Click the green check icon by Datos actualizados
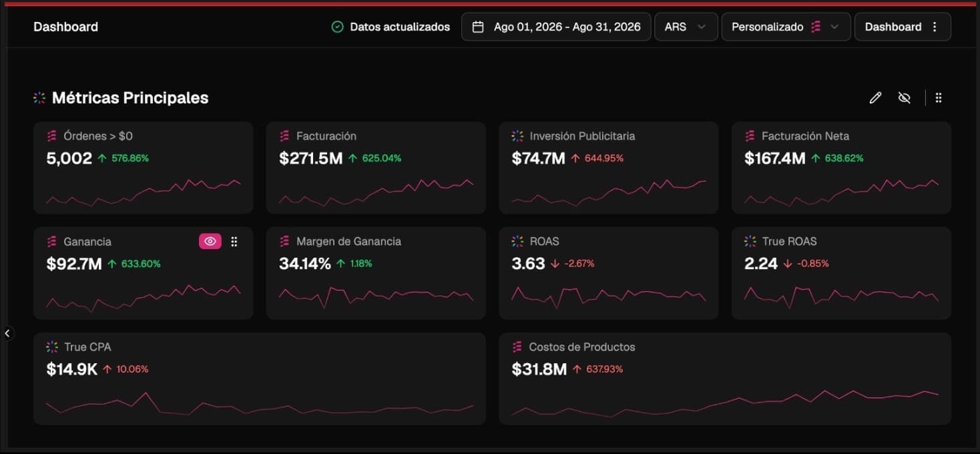This screenshot has width=980, height=454. point(338,27)
